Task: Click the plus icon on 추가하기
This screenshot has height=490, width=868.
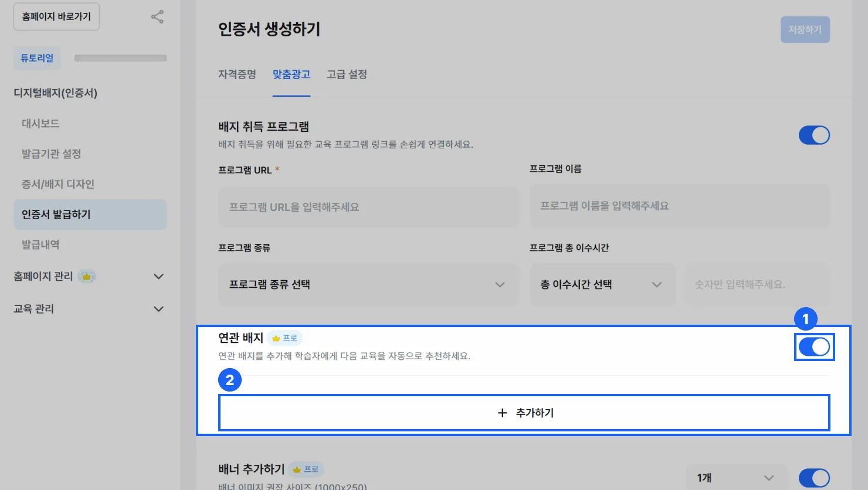Action: tap(502, 413)
